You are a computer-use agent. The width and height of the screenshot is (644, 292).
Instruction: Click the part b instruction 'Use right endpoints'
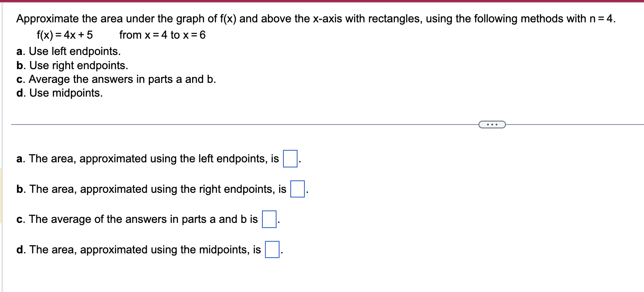coord(71,65)
